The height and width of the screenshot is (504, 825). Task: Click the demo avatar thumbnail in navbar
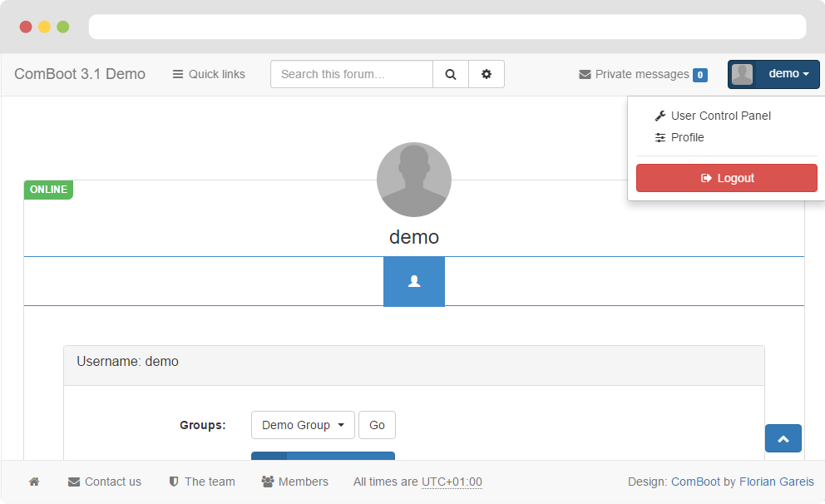click(743, 74)
